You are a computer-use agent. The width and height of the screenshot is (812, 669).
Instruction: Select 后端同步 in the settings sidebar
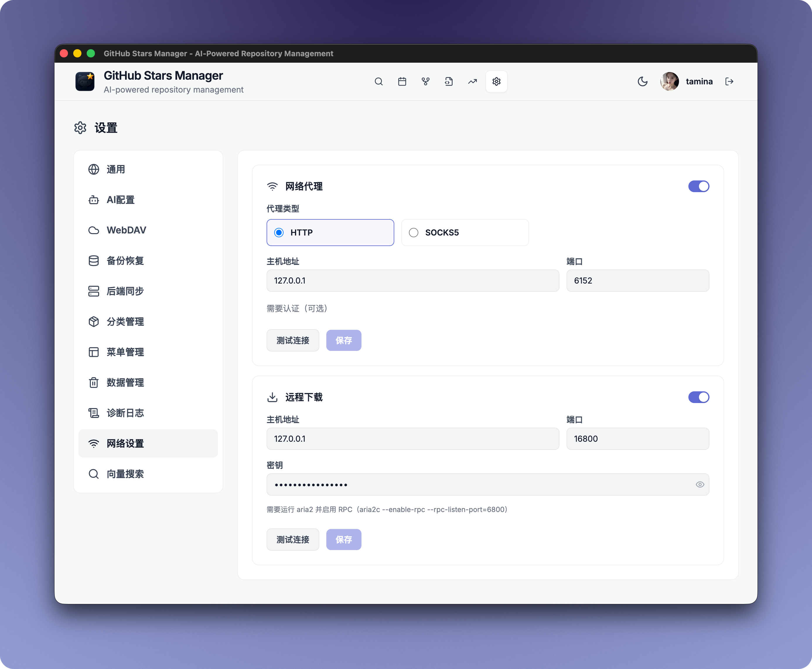click(x=148, y=291)
